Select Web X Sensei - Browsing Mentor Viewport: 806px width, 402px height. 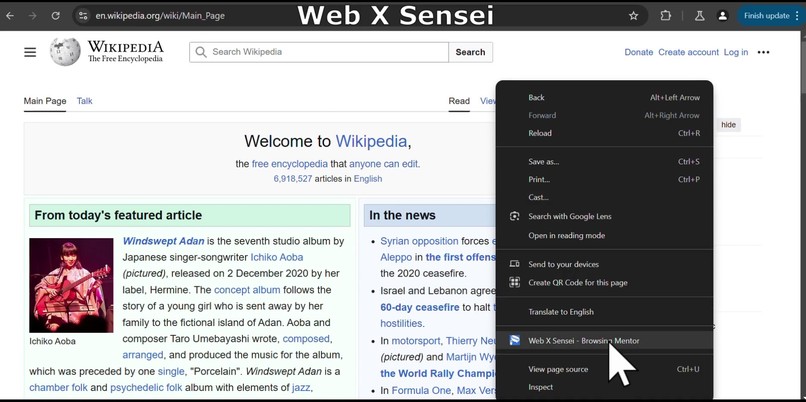pyautogui.click(x=604, y=340)
